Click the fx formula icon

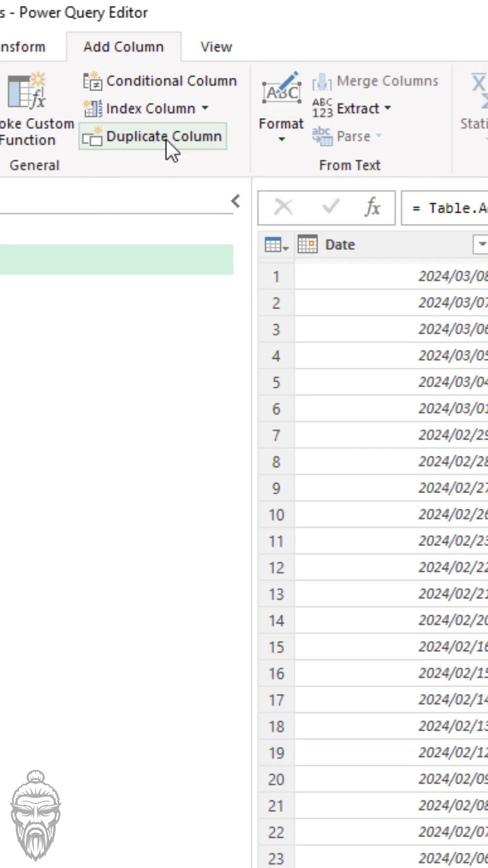[372, 208]
